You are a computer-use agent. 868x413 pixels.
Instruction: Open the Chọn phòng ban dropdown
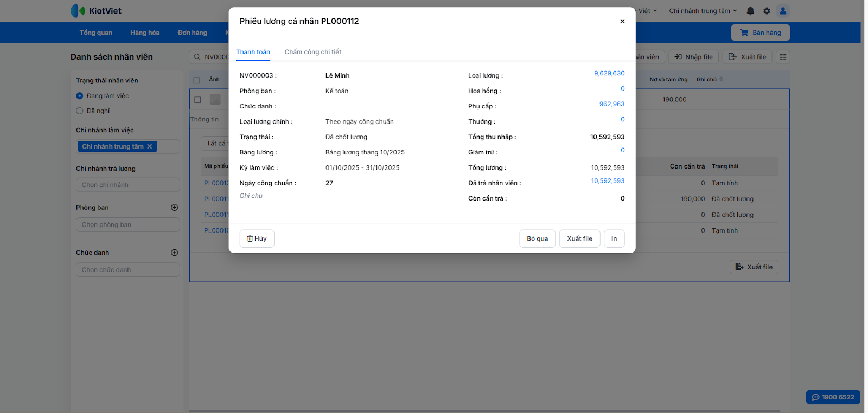click(x=127, y=225)
